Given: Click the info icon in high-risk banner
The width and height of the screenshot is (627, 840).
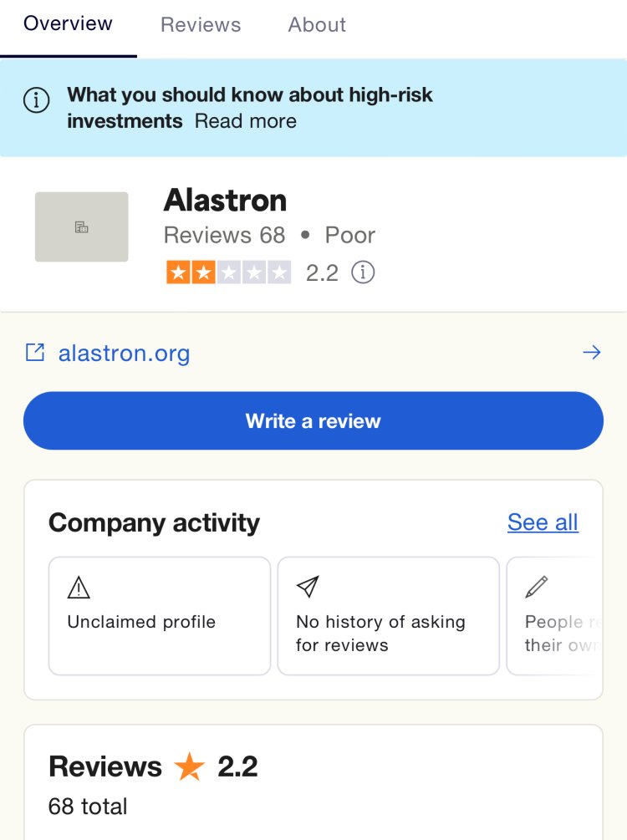Looking at the screenshot, I should 37,100.
